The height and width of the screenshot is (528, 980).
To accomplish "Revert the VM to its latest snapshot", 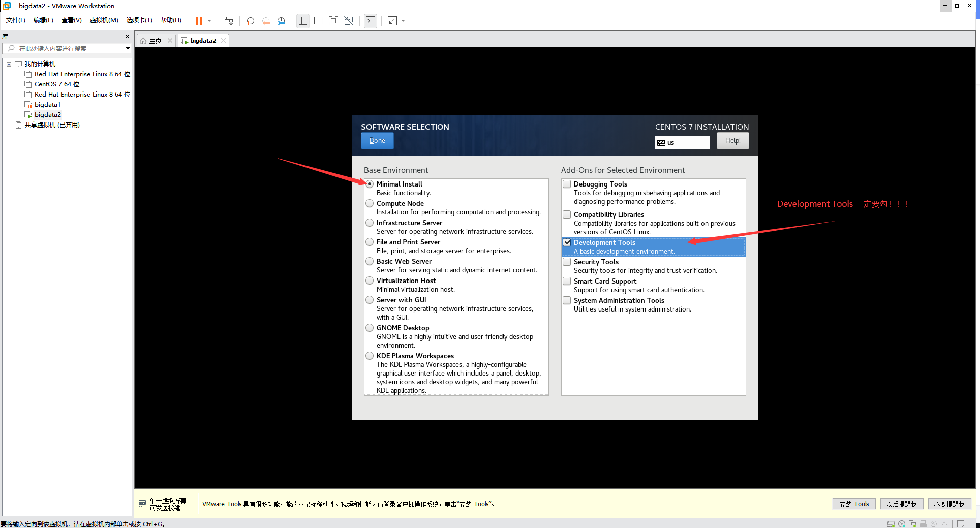I will click(265, 21).
